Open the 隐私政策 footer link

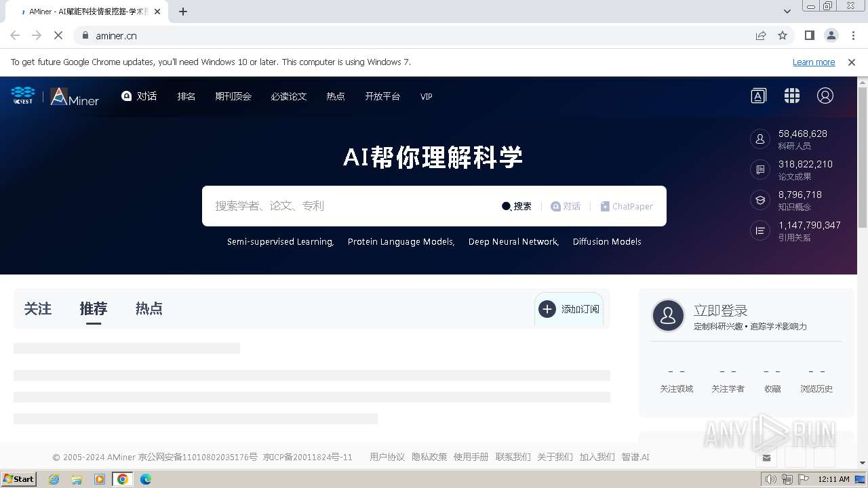point(429,457)
